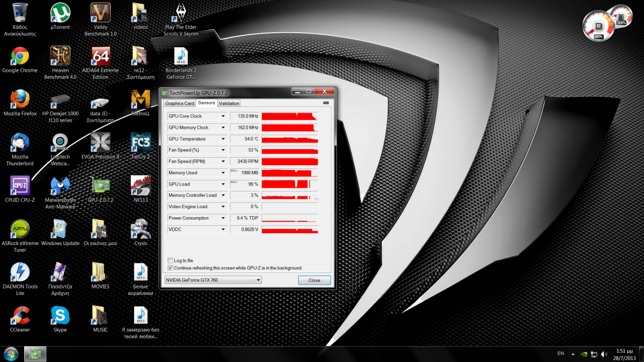Select the Sensors tab in GPU-Z
This screenshot has height=362, width=644.
(x=207, y=103)
